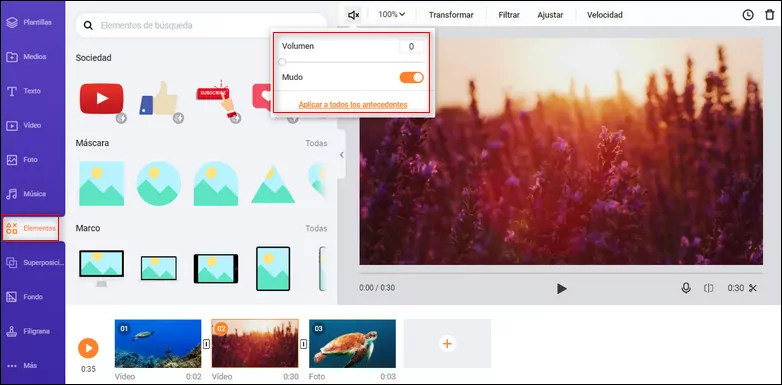Open the Plantillas section in sidebar

click(29, 22)
